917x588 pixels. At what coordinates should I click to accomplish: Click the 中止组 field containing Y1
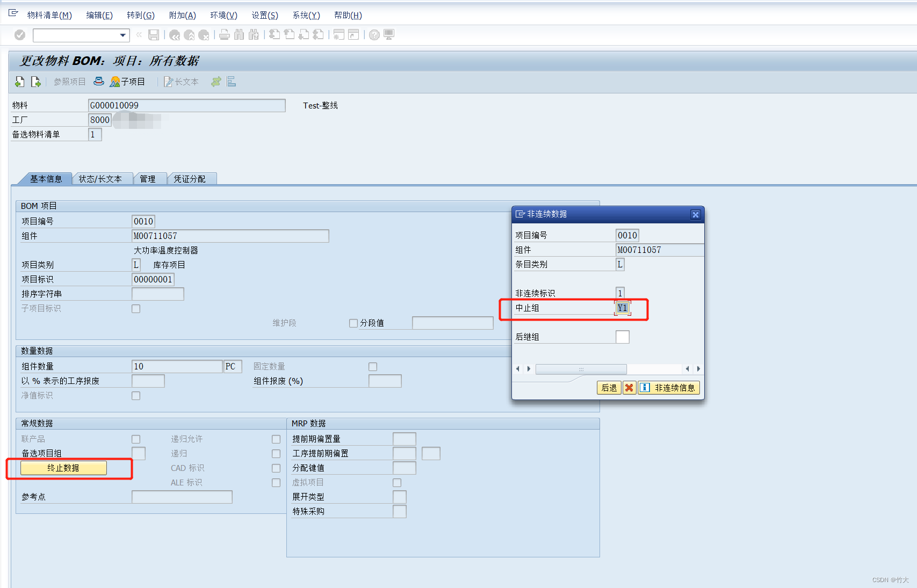(x=623, y=308)
